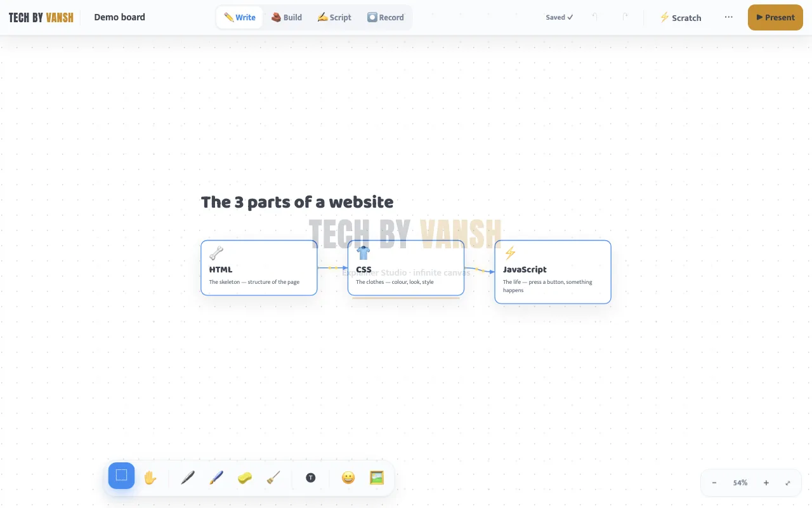Viewport: 812px width, 508px height.
Task: Choose the Hand pan tool
Action: pyautogui.click(x=150, y=478)
